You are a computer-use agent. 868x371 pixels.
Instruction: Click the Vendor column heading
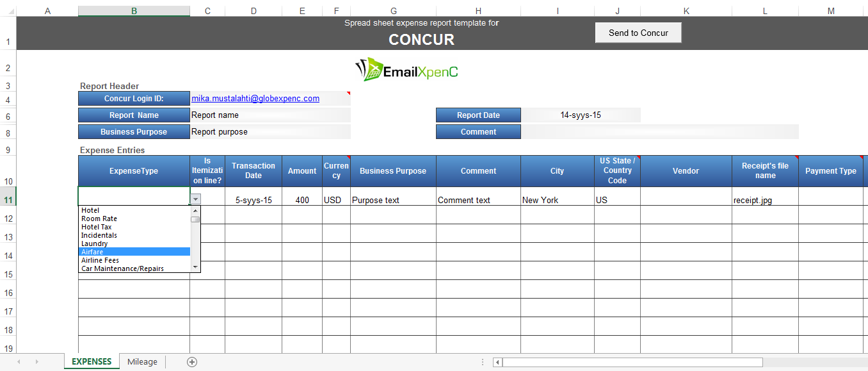point(686,171)
